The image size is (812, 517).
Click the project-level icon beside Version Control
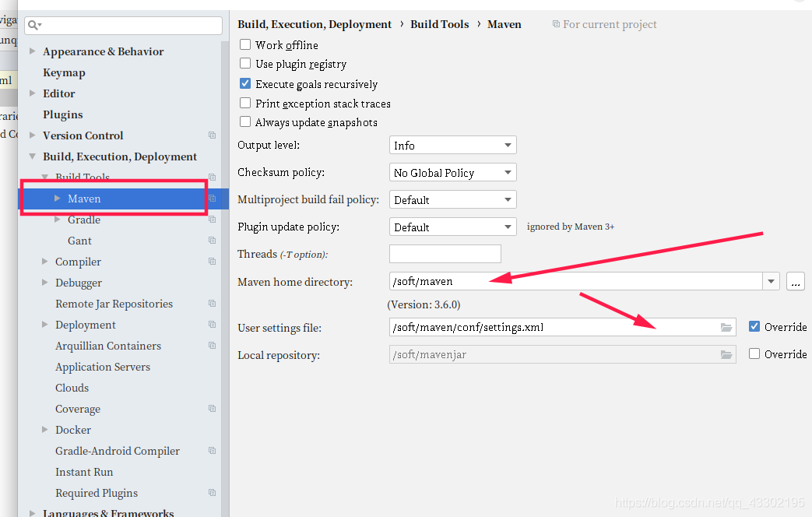pos(212,135)
